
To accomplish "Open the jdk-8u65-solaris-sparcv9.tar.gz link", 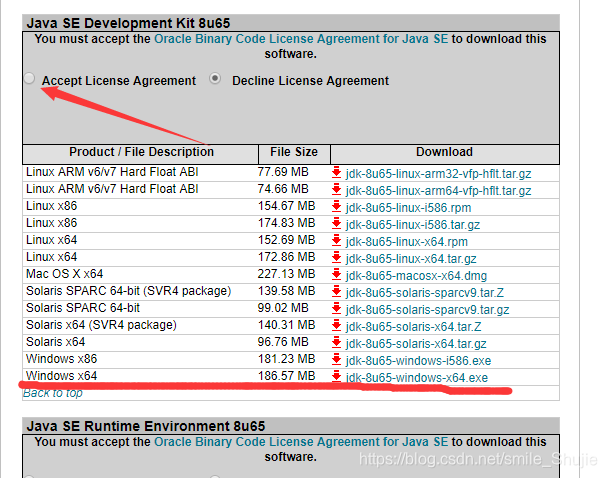I will pos(427,310).
